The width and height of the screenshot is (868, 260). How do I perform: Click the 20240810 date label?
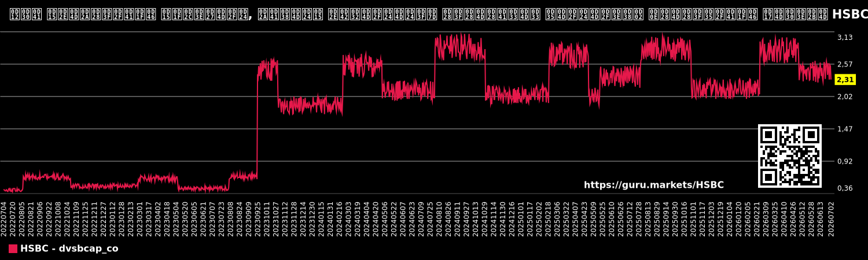[x=440, y=218]
